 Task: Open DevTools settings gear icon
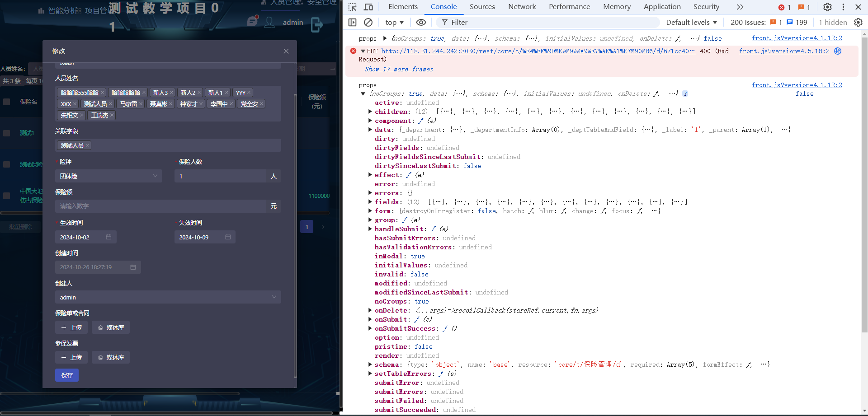827,7
